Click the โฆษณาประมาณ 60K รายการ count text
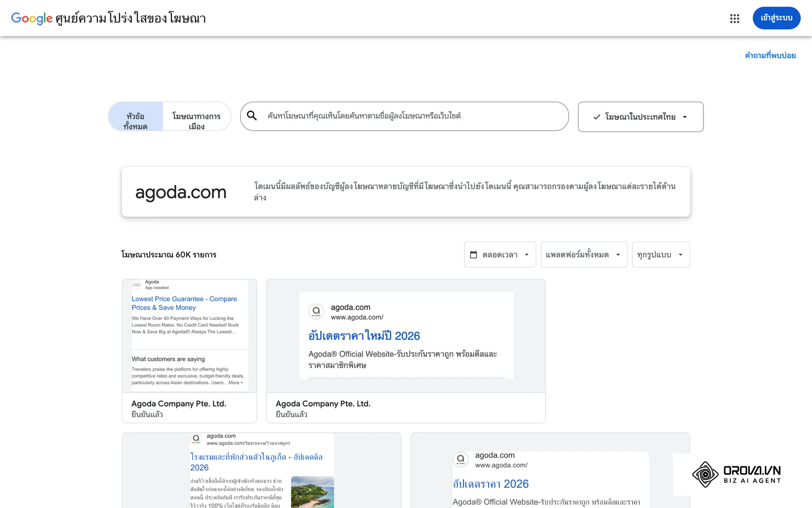 click(168, 255)
